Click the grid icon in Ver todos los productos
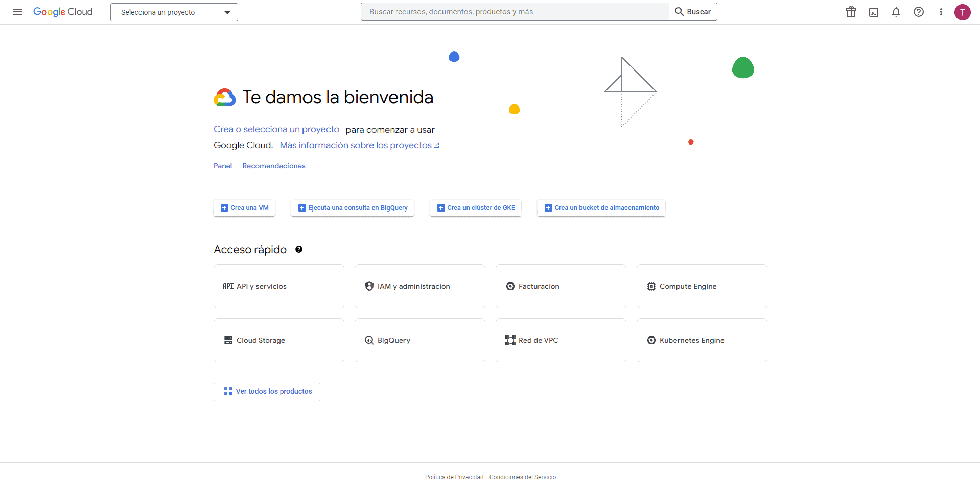 click(228, 391)
